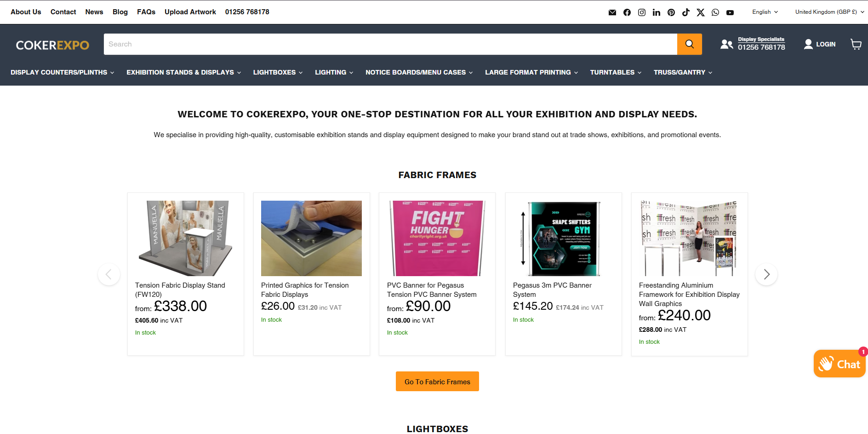Open the YouTube channel icon
868x434 pixels.
(730, 12)
